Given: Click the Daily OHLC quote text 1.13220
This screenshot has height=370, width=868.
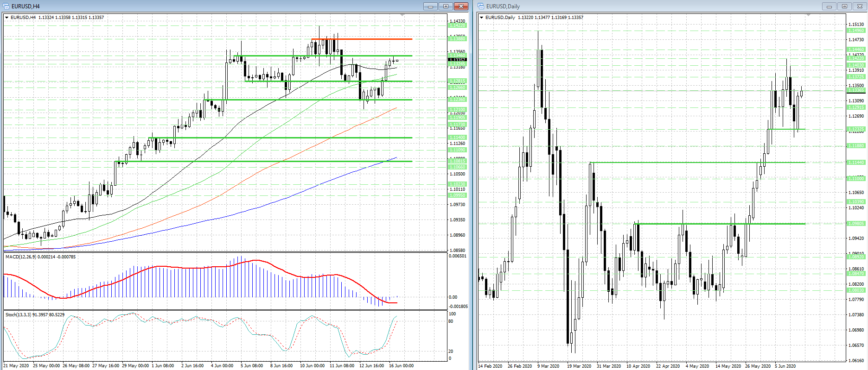Looking at the screenshot, I should [x=525, y=18].
